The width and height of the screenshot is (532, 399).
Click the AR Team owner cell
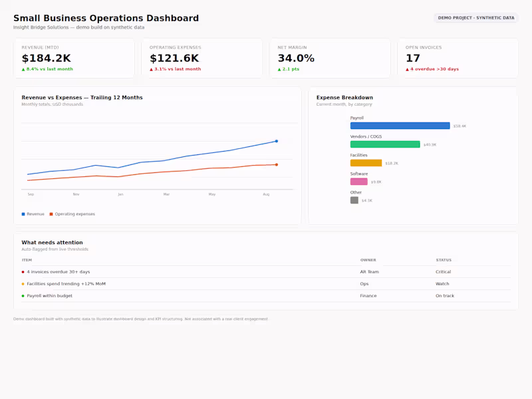pyautogui.click(x=370, y=272)
